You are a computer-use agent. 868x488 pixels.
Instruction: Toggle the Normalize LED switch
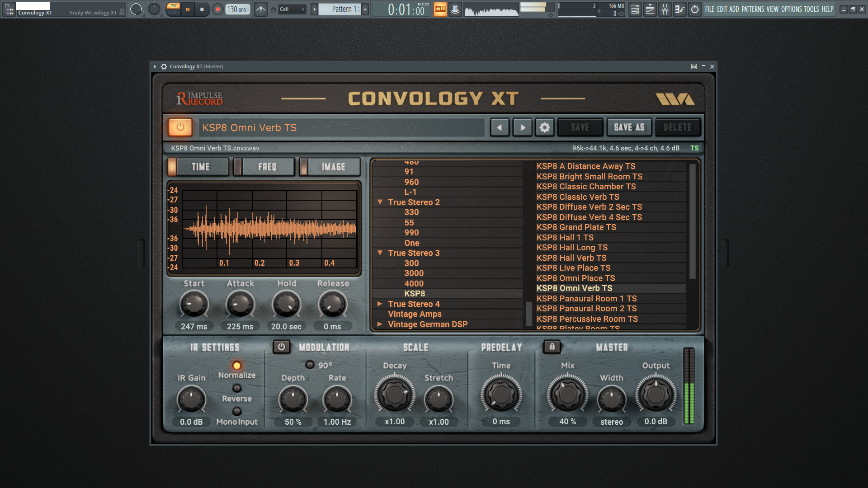pos(237,366)
